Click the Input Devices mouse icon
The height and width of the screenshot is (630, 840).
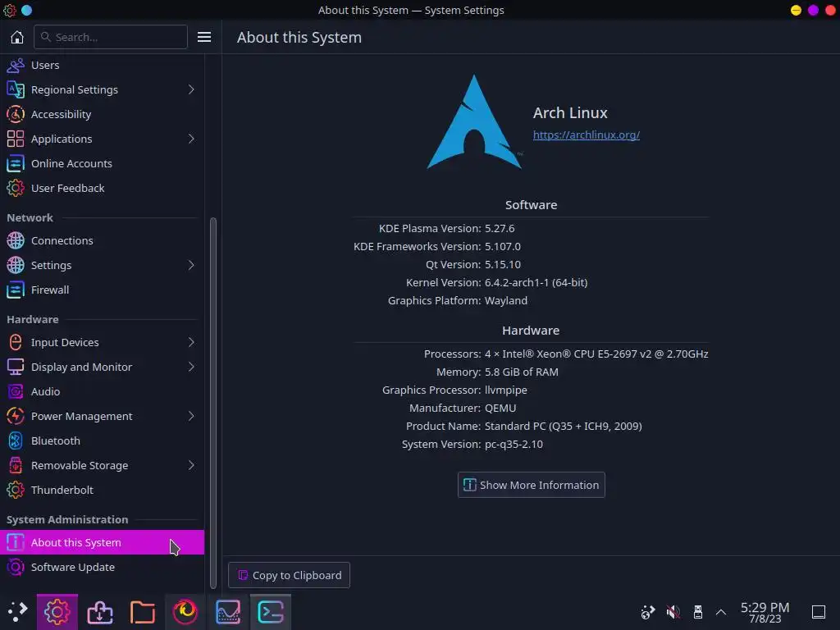tap(16, 342)
